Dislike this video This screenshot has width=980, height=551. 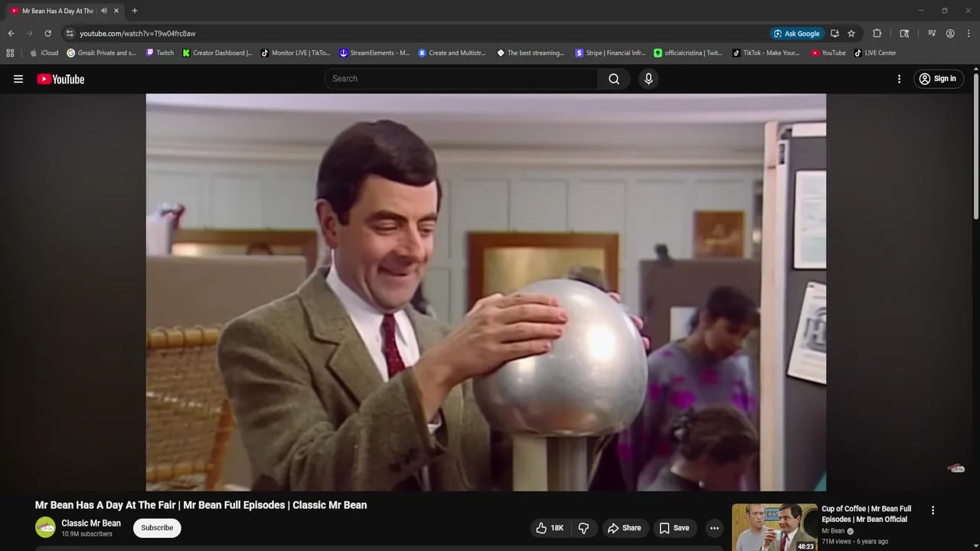click(584, 528)
